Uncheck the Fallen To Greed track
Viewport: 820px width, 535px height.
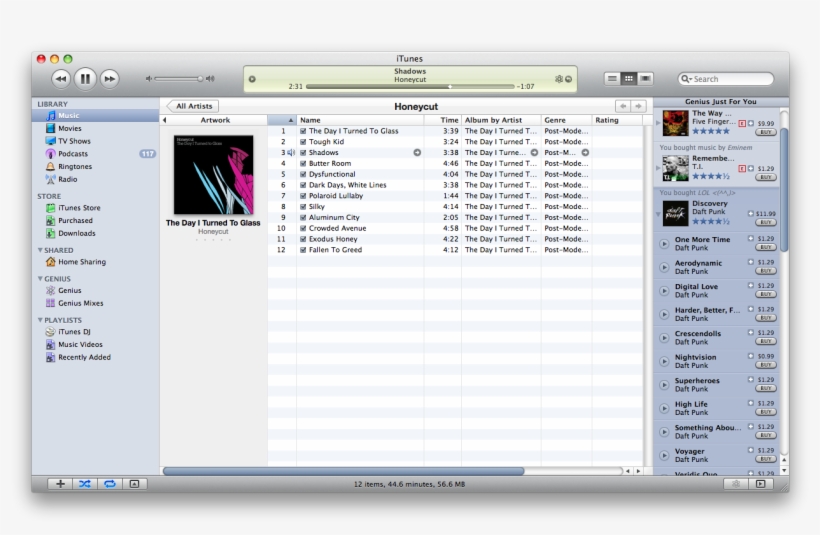click(303, 250)
